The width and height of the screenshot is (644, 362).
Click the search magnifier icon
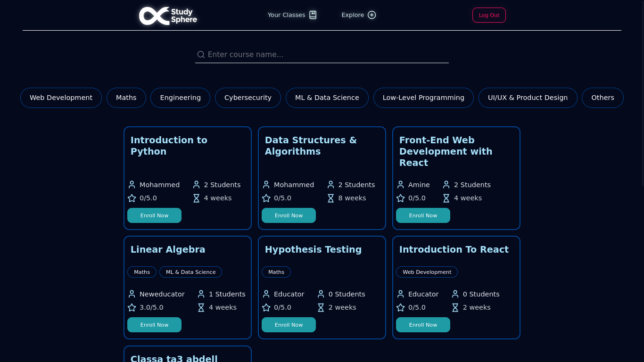tap(201, 55)
